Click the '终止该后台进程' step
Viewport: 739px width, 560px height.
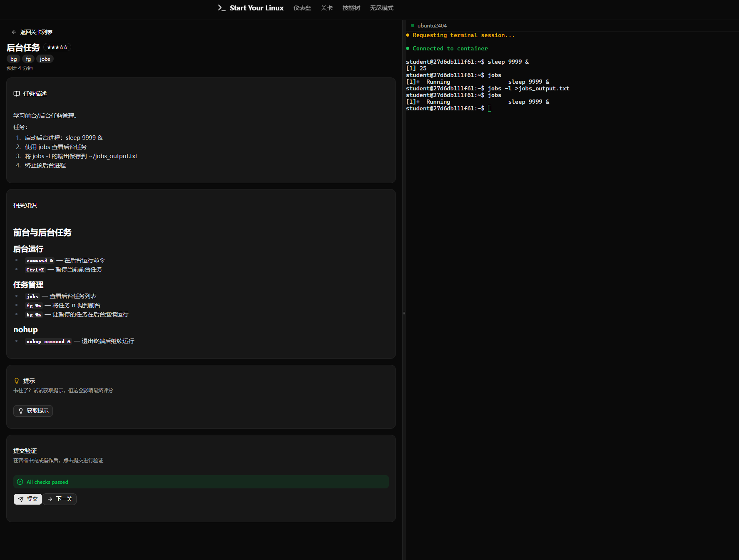(45, 165)
